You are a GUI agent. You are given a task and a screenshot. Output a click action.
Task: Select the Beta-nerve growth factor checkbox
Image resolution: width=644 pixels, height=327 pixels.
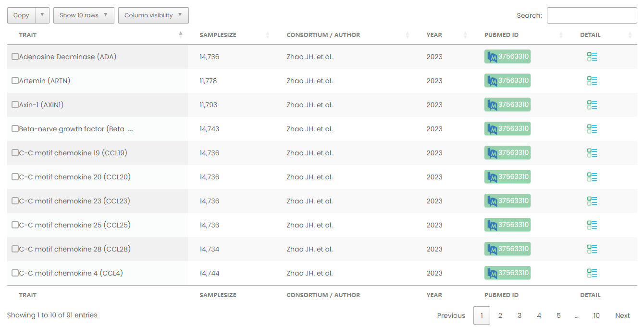click(x=15, y=129)
